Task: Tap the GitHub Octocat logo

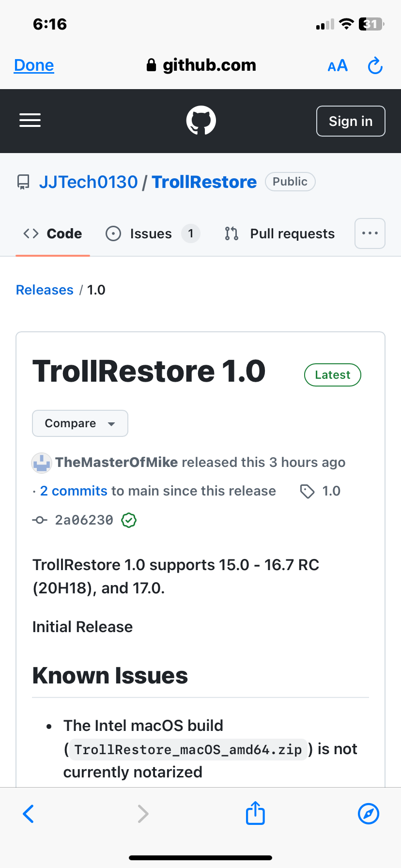Action: [x=201, y=121]
